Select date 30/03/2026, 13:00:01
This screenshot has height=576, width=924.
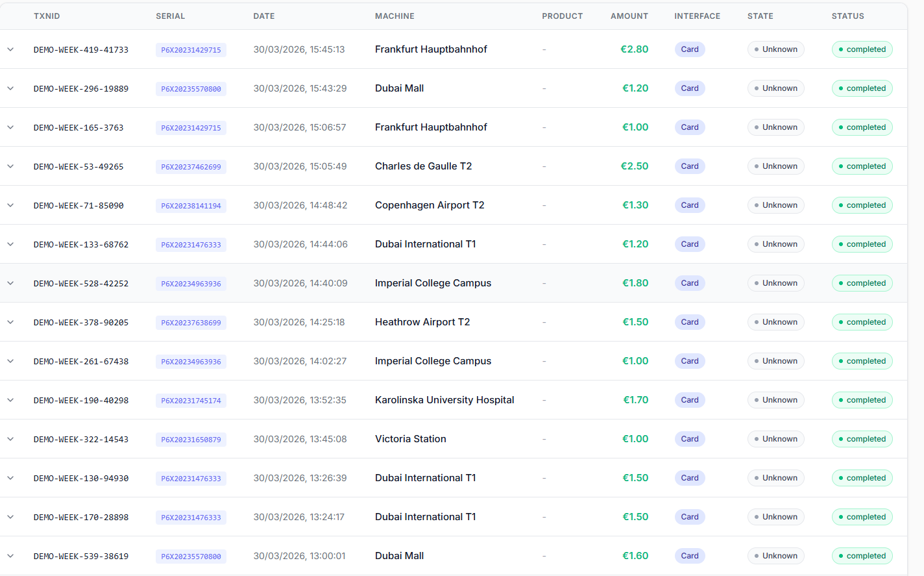(299, 556)
